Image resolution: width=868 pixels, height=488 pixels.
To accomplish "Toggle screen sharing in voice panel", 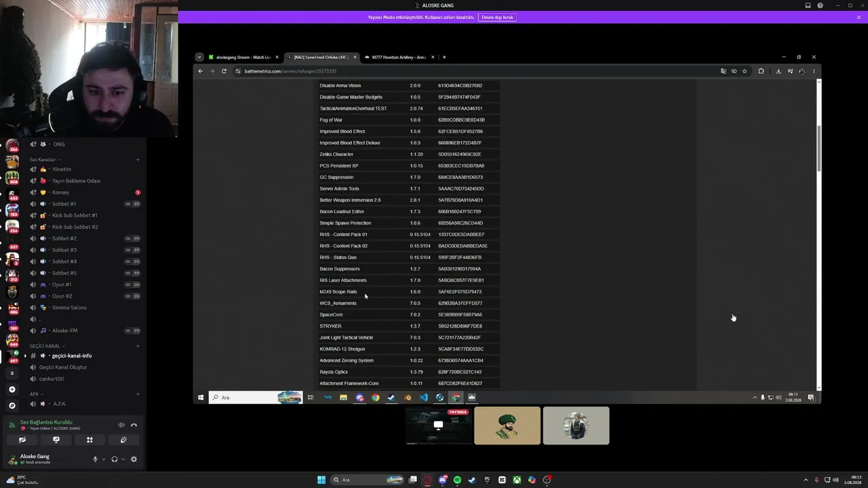I will (x=56, y=440).
